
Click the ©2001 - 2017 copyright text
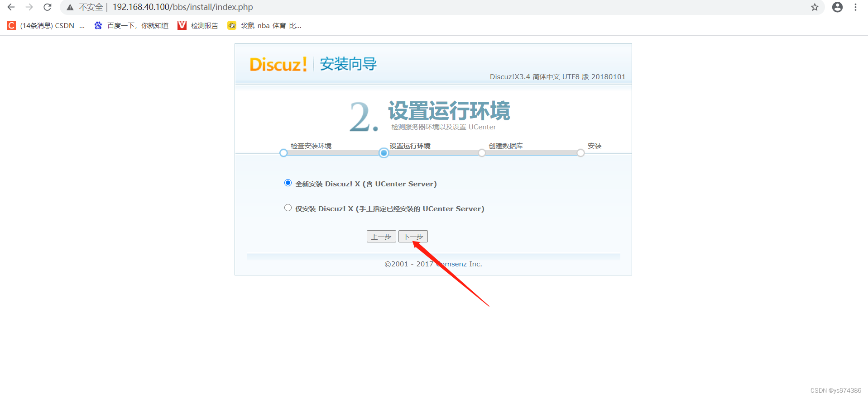tap(433, 264)
